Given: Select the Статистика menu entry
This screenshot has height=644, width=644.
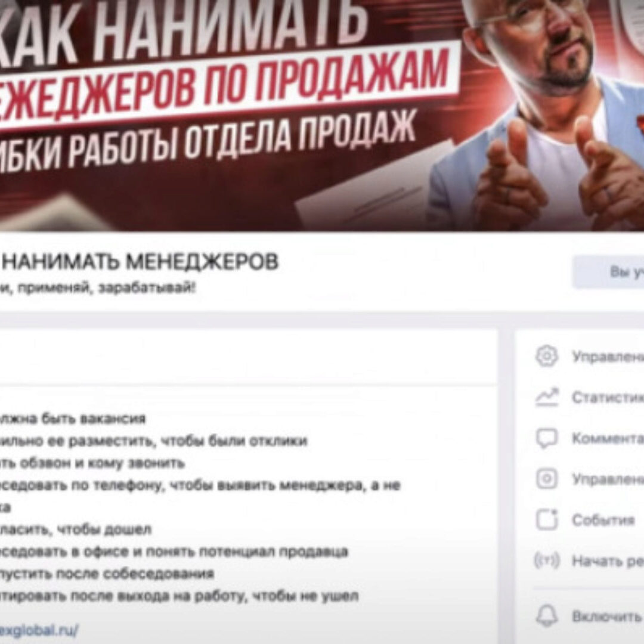Looking at the screenshot, I should tap(608, 397).
